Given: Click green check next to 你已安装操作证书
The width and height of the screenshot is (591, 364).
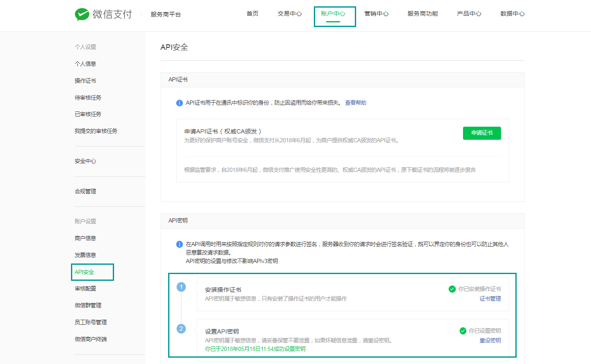Looking at the screenshot, I should [452, 289].
